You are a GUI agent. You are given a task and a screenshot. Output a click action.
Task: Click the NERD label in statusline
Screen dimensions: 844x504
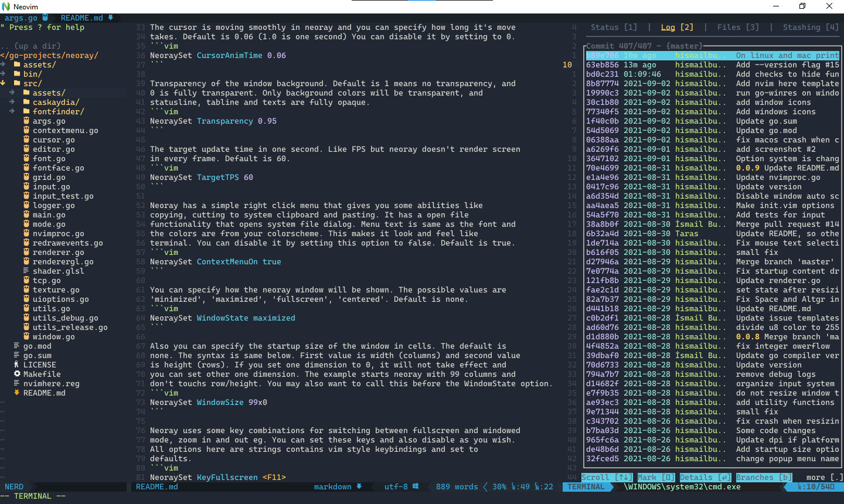[14, 486]
